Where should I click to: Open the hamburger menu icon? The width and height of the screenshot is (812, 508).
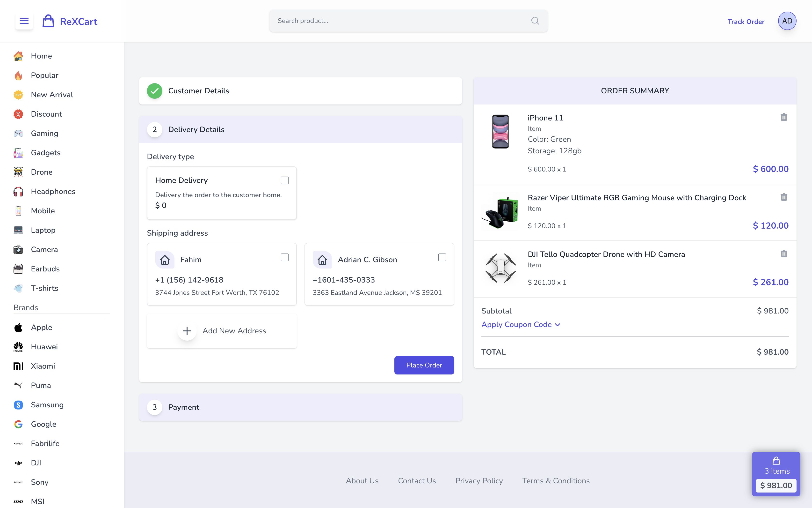coord(24,21)
